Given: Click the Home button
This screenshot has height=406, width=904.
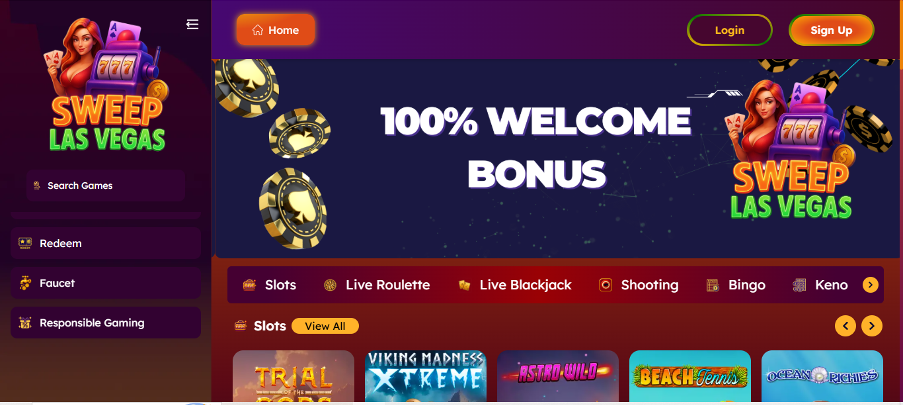Looking at the screenshot, I should (276, 30).
